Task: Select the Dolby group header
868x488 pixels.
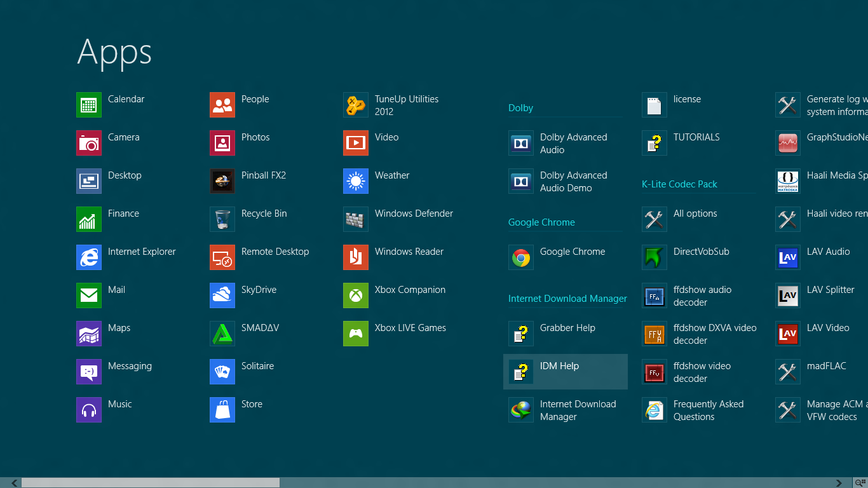Action: click(520, 108)
